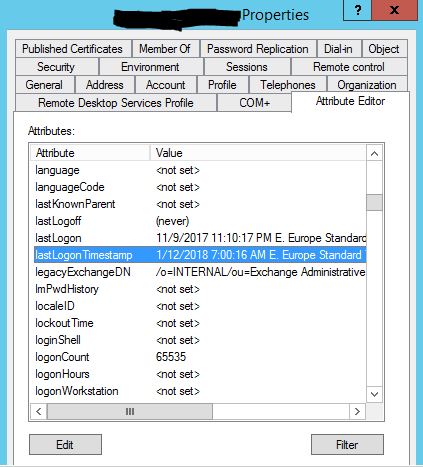This screenshot has height=467, width=423.
Task: Select the lastKnownParent attribute row
Action: pyautogui.click(x=199, y=204)
